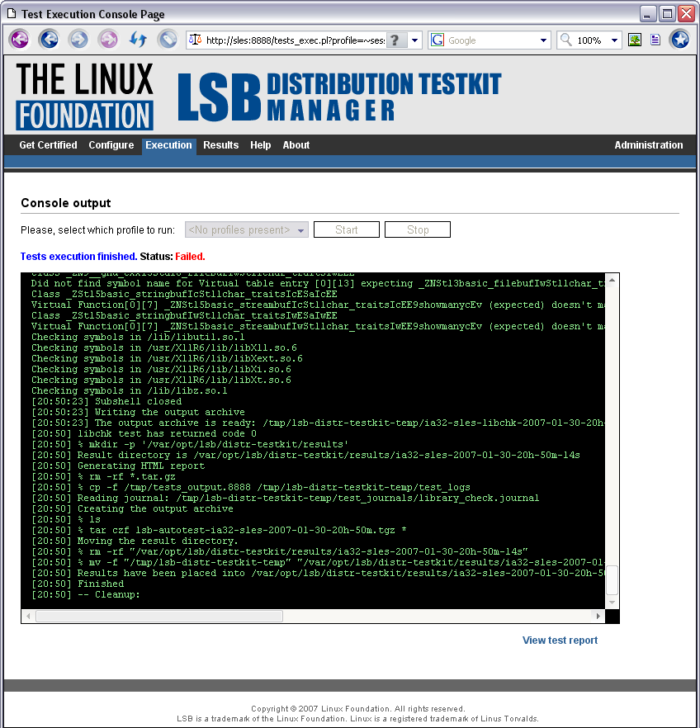Click the URL address field
The image size is (700, 728).
point(295,40)
